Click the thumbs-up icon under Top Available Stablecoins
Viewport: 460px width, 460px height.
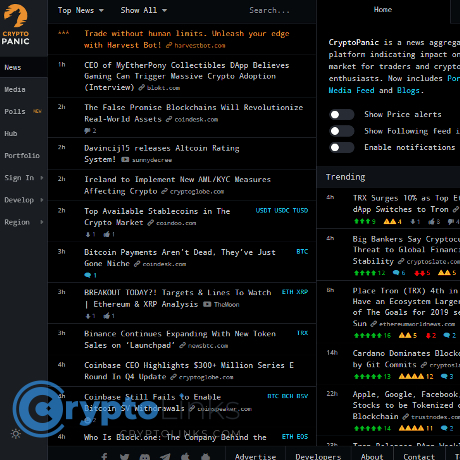[107, 234]
